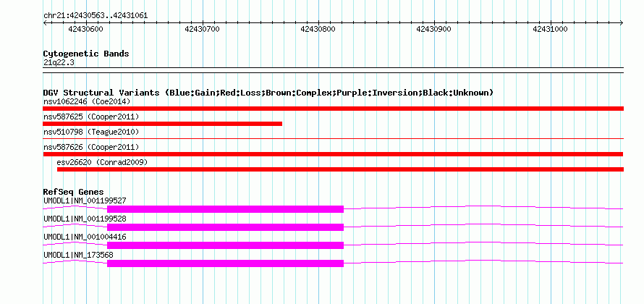
Task: Open the UMODL1|NM_001004416 transcript label
Action: [x=85, y=237]
